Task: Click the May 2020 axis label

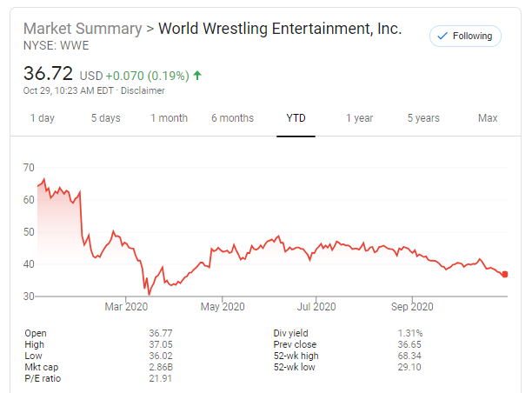Action: (223, 306)
